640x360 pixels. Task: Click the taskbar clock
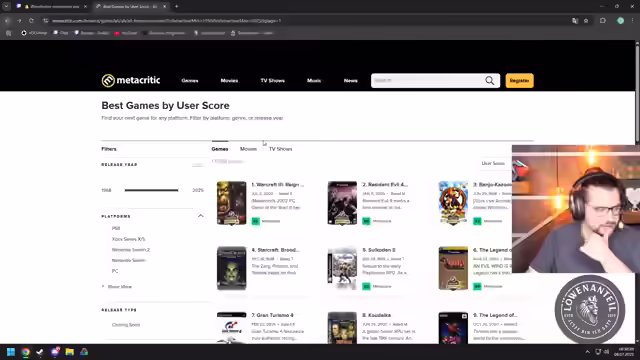click(x=626, y=352)
